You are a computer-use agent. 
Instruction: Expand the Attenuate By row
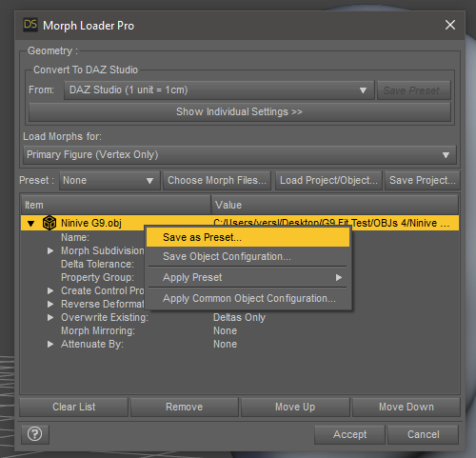point(50,344)
